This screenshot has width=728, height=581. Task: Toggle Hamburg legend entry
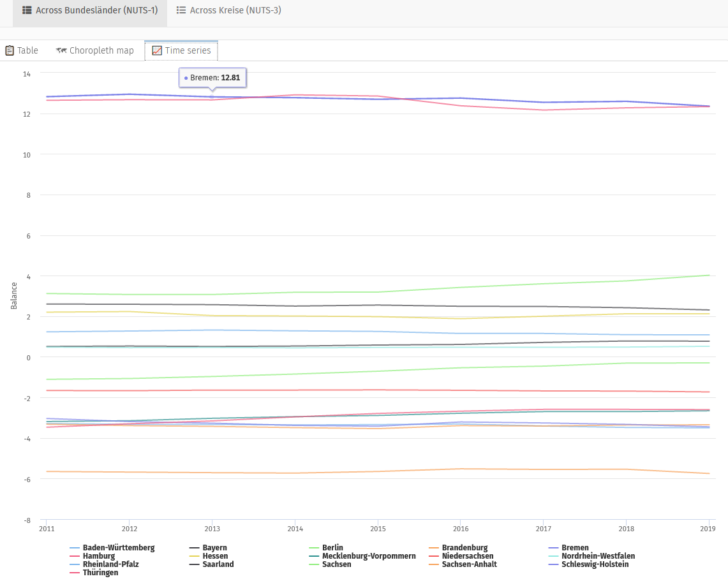pos(93,556)
